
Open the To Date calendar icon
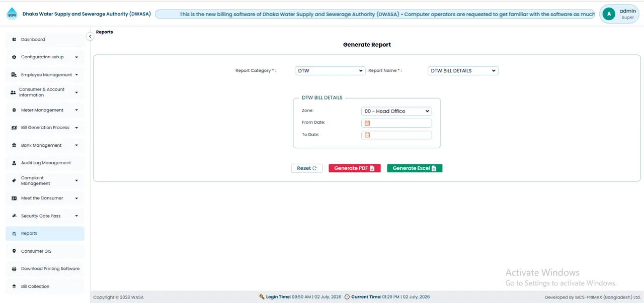pos(367,135)
